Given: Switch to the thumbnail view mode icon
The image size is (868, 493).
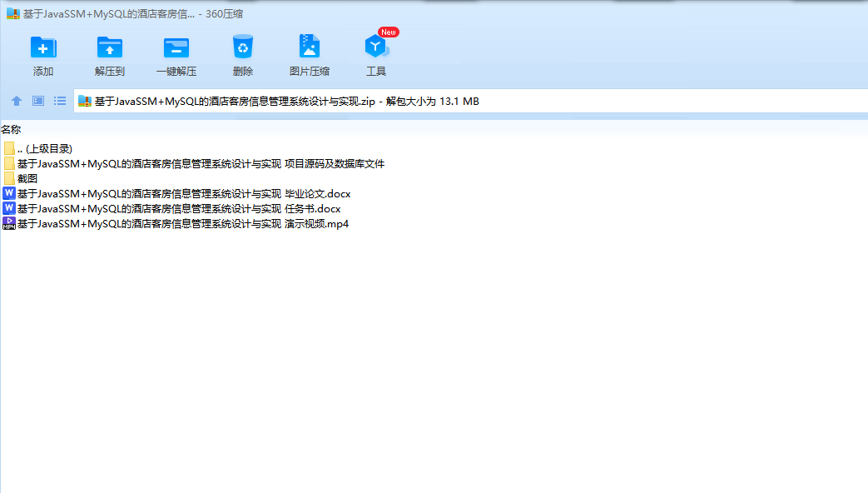Looking at the screenshot, I should click(38, 101).
